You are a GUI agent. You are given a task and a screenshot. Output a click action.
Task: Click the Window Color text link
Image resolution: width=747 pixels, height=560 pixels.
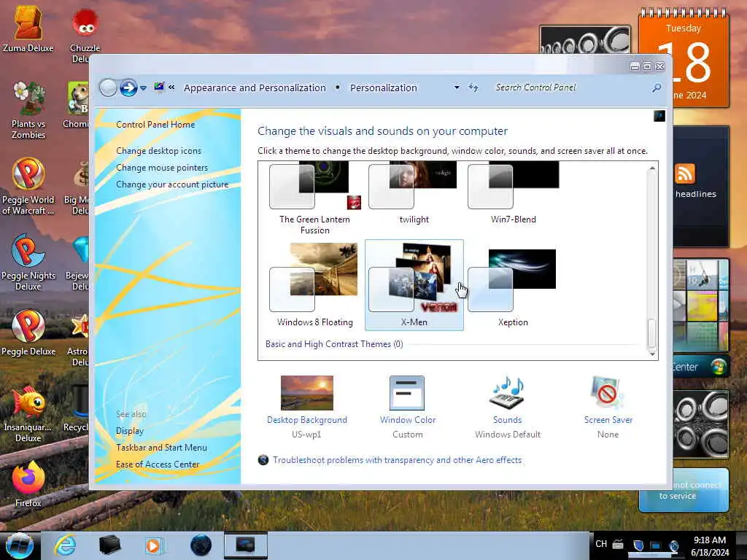(408, 420)
